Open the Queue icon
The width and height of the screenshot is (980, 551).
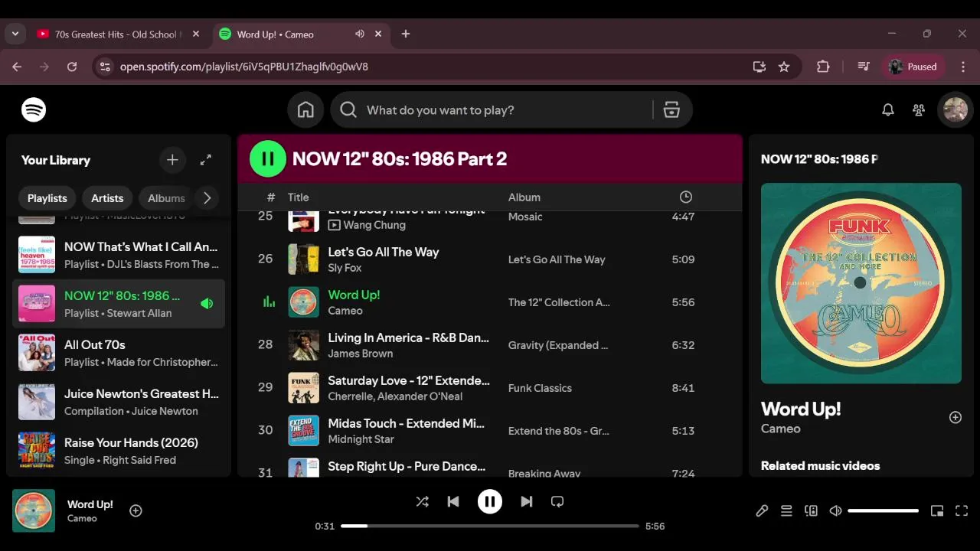(786, 510)
